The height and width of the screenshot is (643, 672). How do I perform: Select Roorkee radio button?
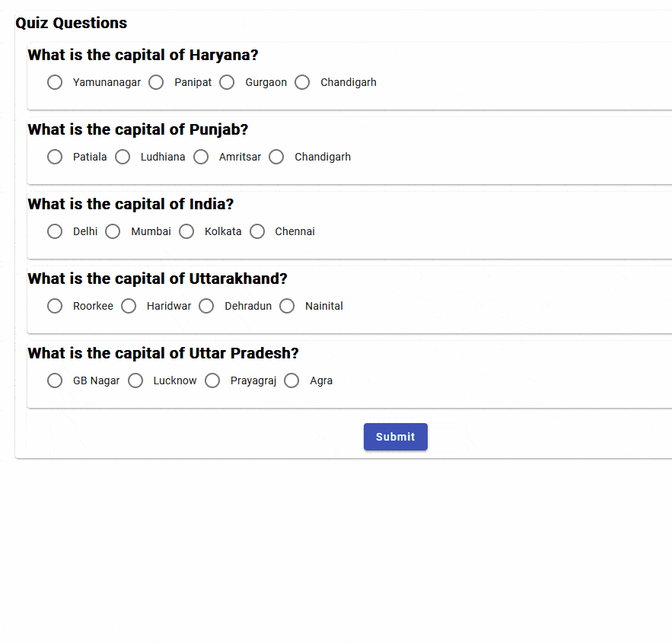pyautogui.click(x=55, y=306)
